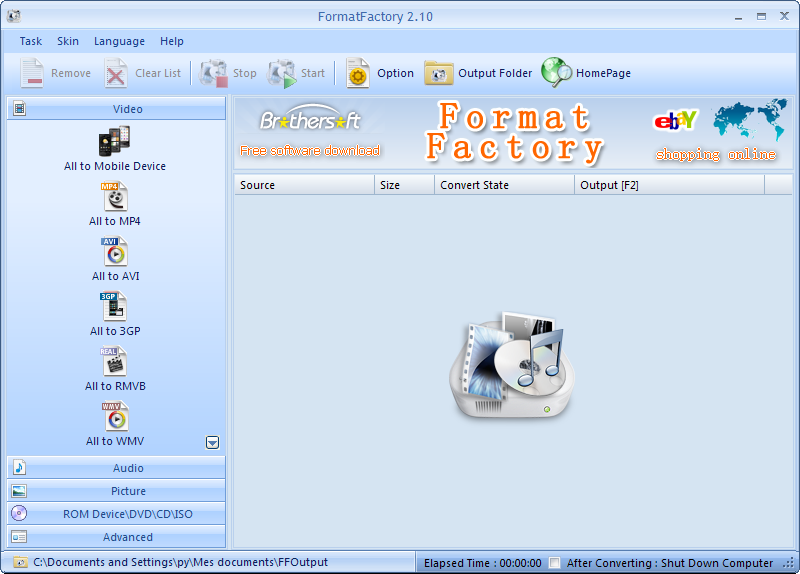Expand the Audio category panel

(x=116, y=468)
